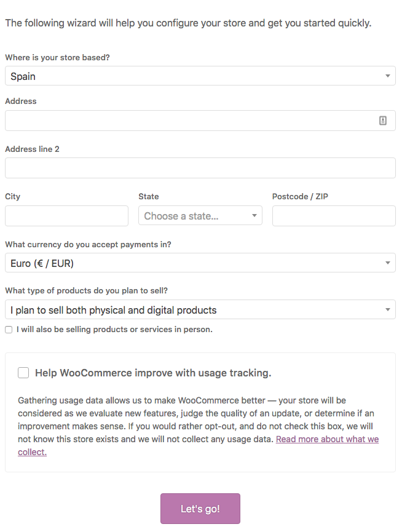Click the Help WooCommerce improve label
Viewport: 402px width, 532px height.
(153, 373)
